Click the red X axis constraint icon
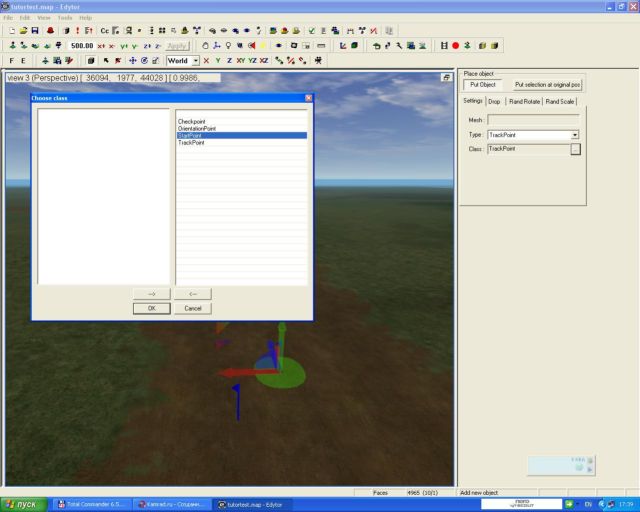 point(207,61)
